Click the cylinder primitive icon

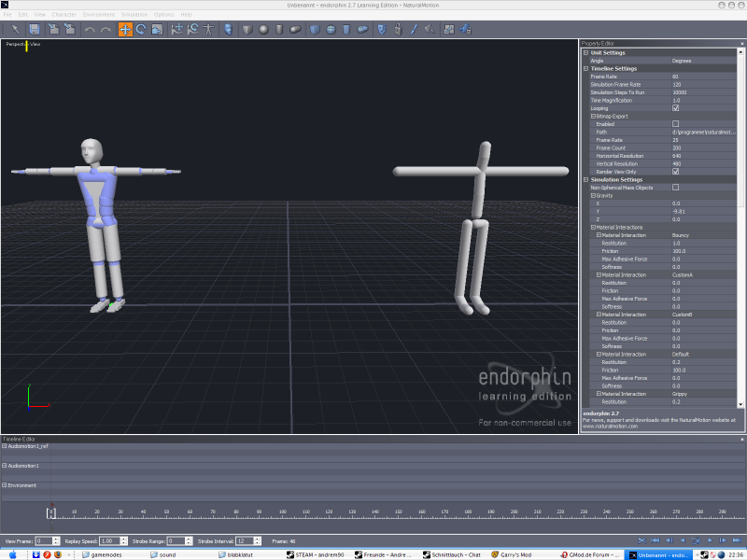point(280,30)
